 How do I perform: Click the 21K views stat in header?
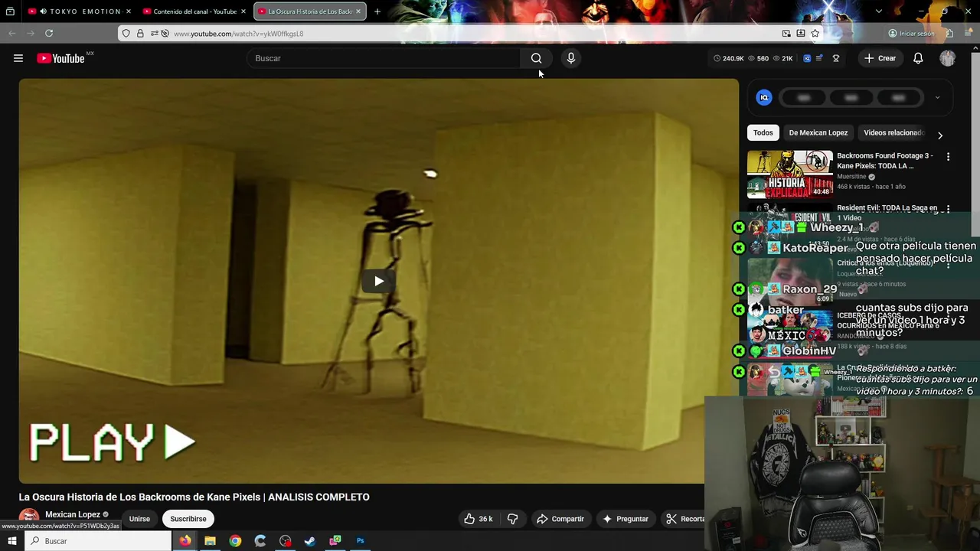click(x=782, y=58)
